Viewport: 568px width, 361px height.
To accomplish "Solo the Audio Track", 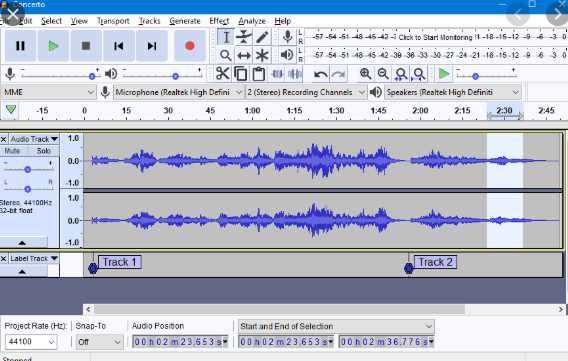I will click(43, 151).
